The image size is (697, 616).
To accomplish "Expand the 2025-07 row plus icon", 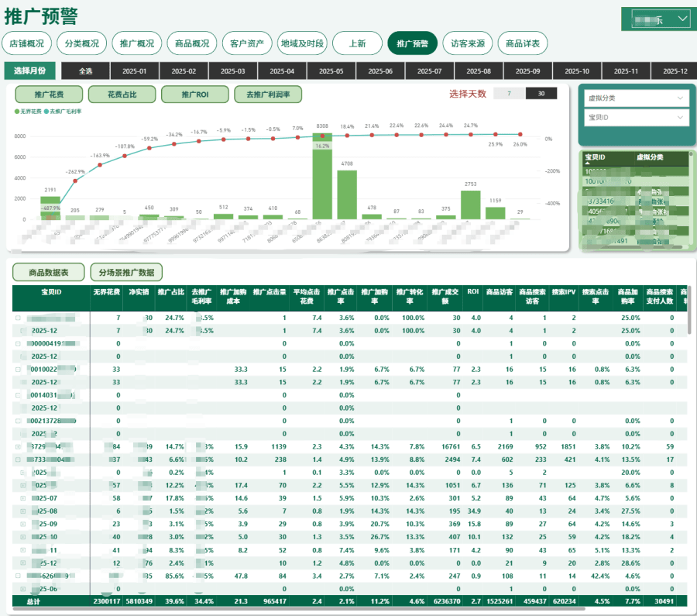I will [x=23, y=498].
